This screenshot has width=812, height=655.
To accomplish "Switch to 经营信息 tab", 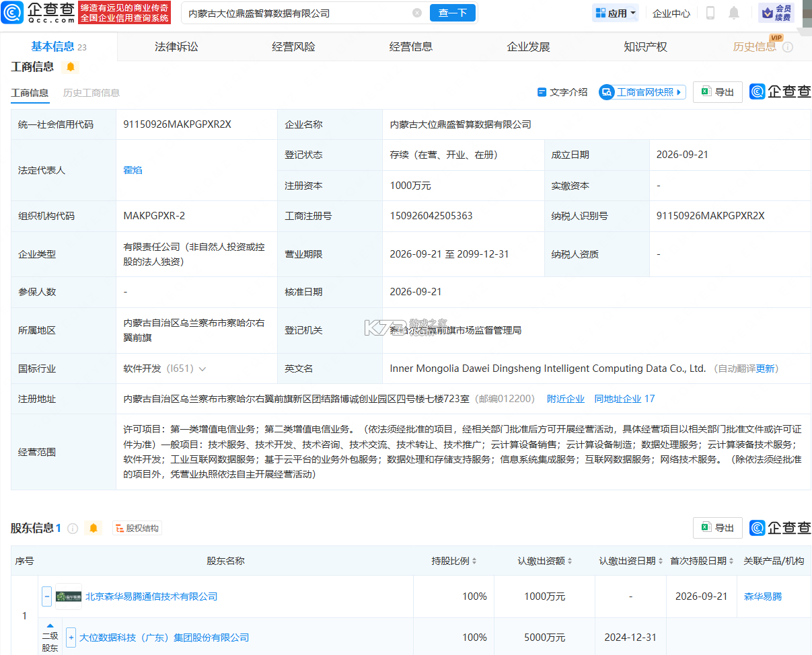I will (x=411, y=46).
